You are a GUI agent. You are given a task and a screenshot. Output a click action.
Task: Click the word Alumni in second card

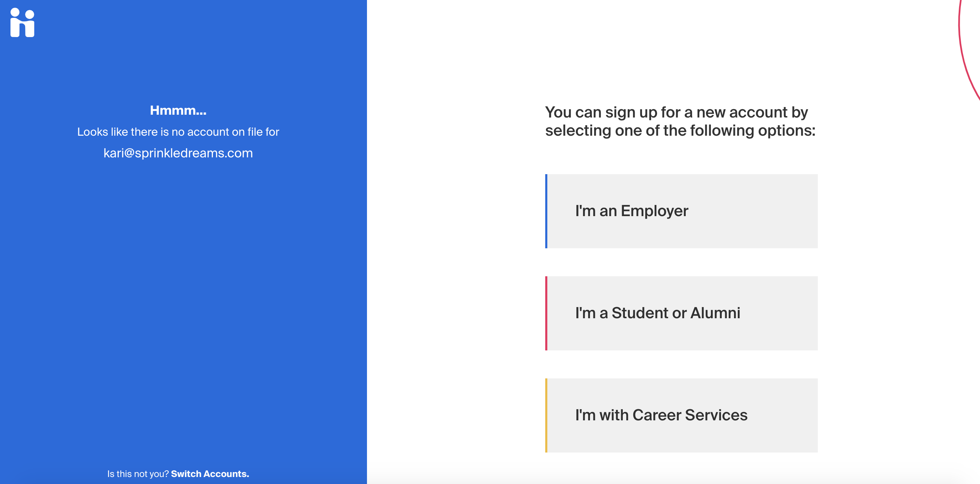pyautogui.click(x=715, y=313)
